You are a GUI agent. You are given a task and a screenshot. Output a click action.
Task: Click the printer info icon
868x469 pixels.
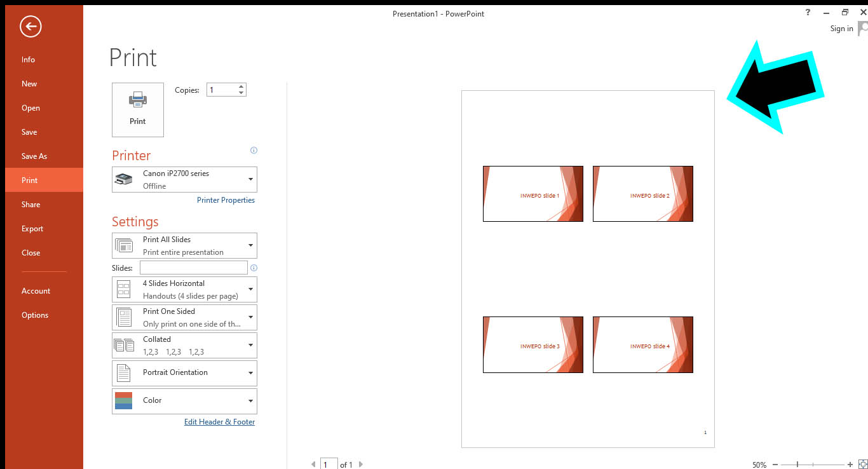[x=254, y=151]
